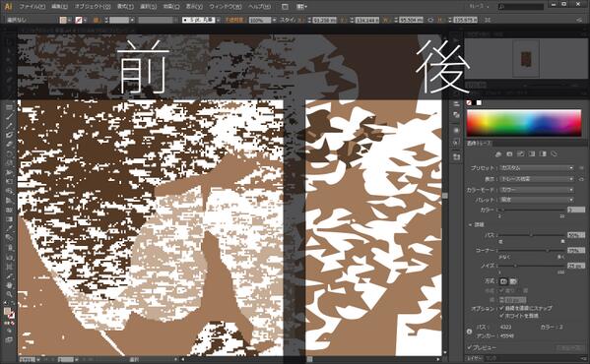Open the Bridge icon in menu bar
590x364 pixels.
[285, 6]
